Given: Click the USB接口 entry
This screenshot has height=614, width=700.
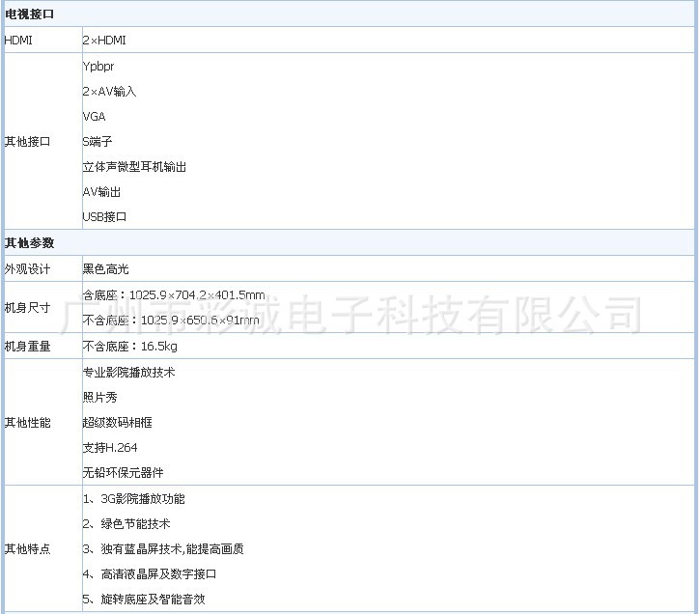Looking at the screenshot, I should click(x=104, y=216).
